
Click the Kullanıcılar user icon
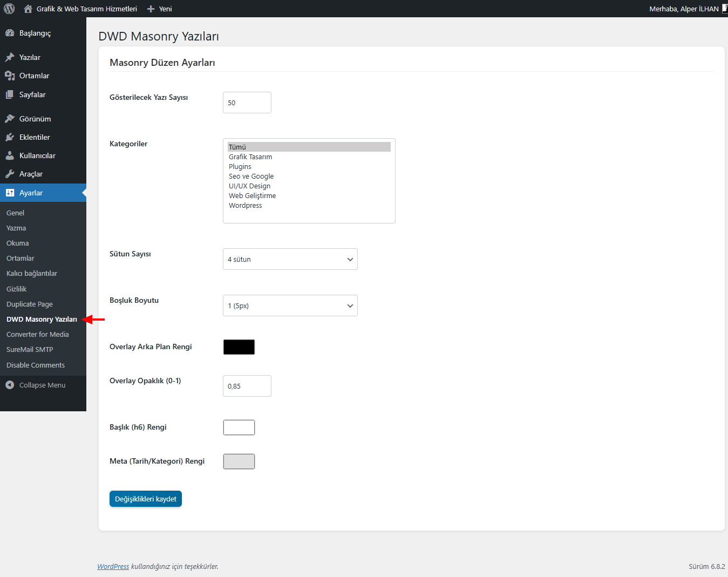pyautogui.click(x=10, y=155)
